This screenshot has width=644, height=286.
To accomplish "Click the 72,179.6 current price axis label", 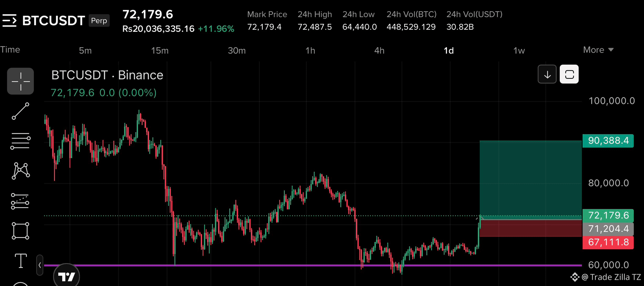I will (608, 215).
